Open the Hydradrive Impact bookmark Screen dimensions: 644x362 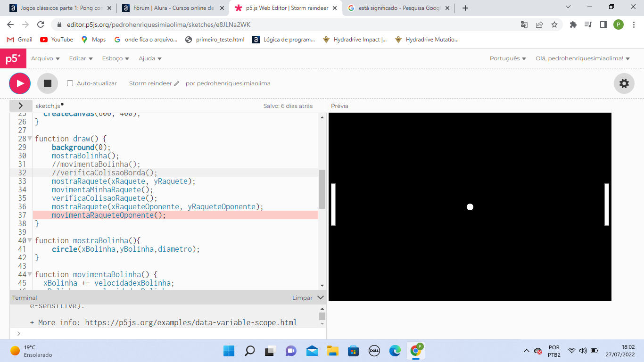coord(355,40)
